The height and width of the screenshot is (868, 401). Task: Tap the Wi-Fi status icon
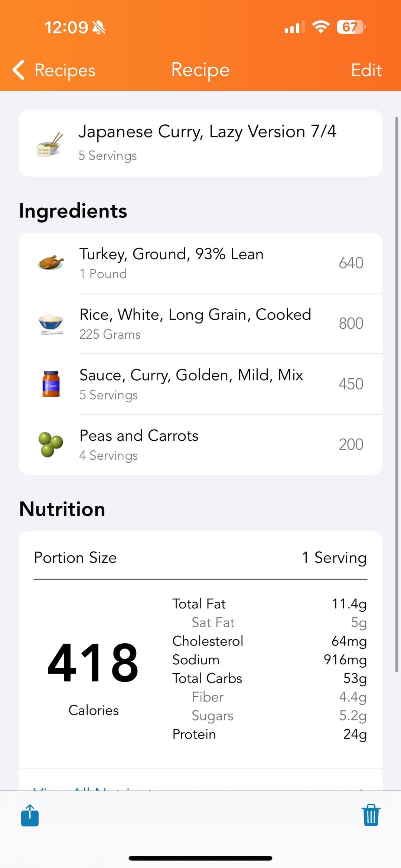321,27
